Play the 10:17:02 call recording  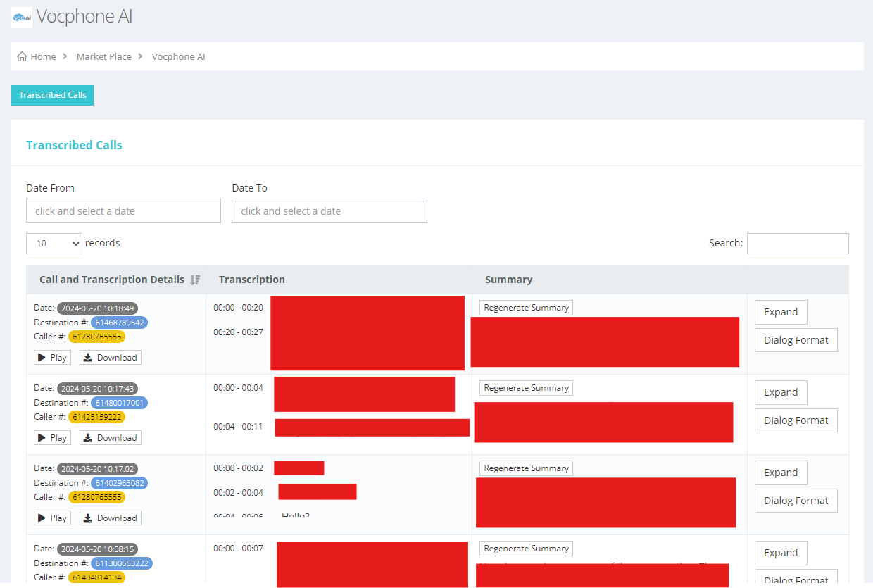[52, 518]
